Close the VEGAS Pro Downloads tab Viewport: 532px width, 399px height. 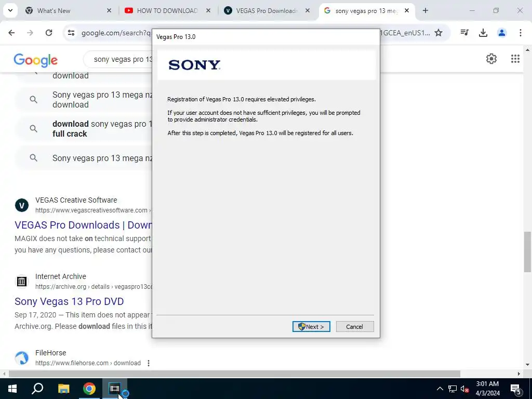[308, 10]
